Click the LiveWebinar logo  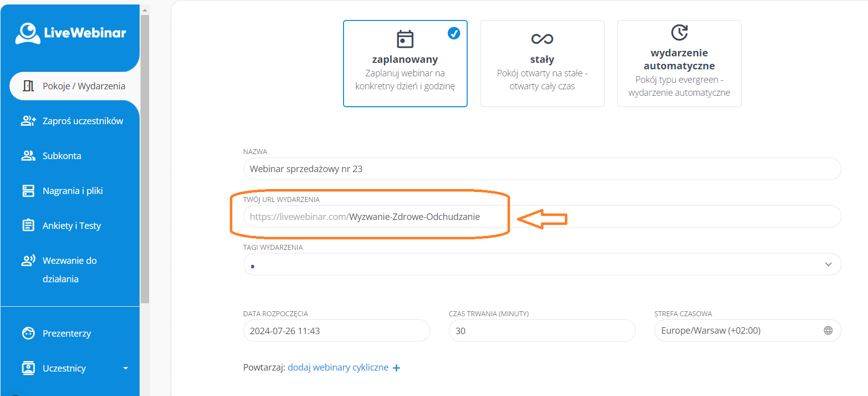pos(70,33)
